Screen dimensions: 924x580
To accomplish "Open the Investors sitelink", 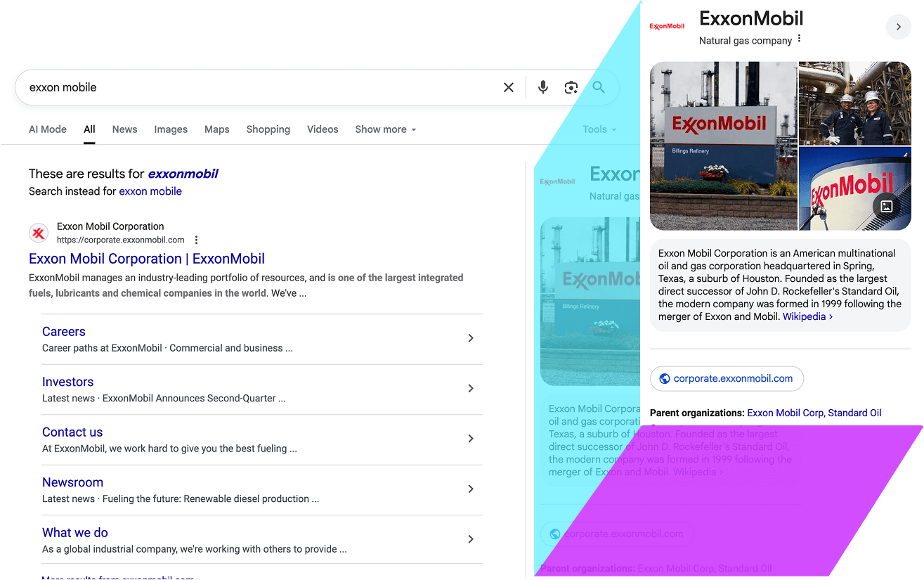I will coord(67,382).
